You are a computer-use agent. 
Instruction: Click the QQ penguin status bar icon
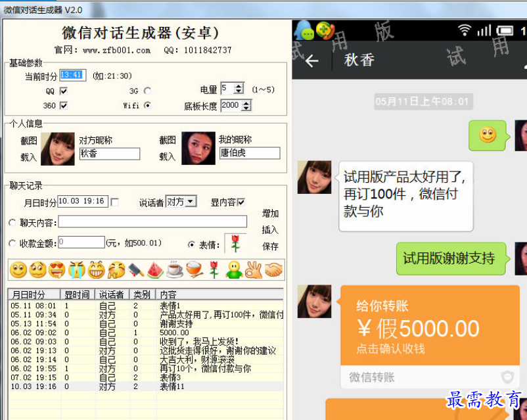304,31
